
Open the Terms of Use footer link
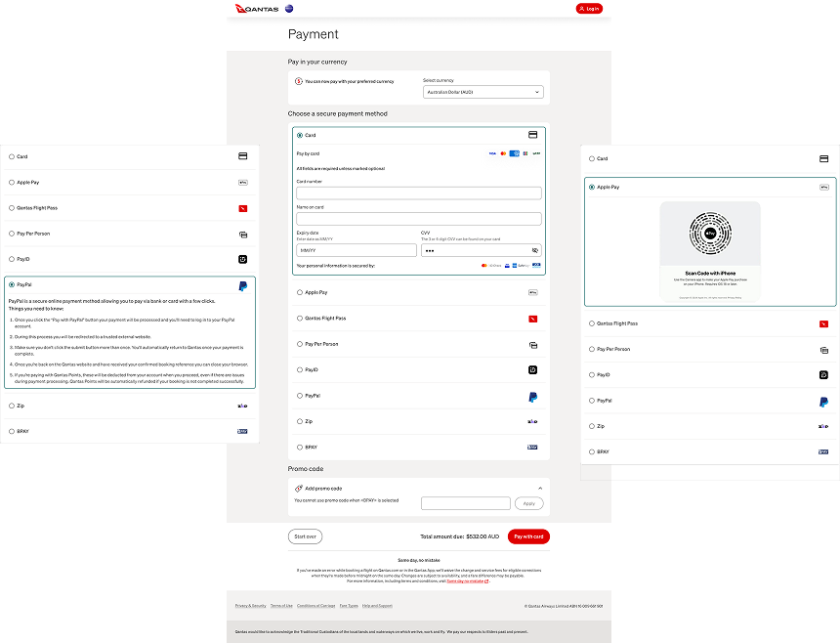coord(281,606)
